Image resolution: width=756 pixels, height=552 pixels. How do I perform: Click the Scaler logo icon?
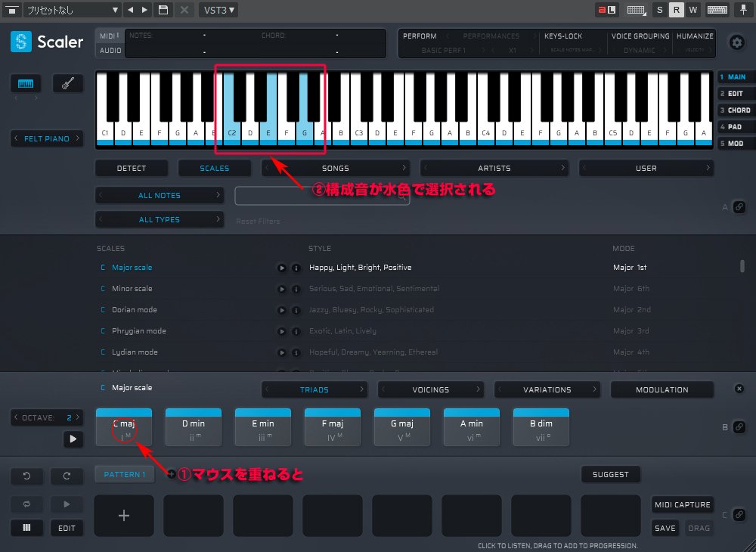click(x=20, y=42)
